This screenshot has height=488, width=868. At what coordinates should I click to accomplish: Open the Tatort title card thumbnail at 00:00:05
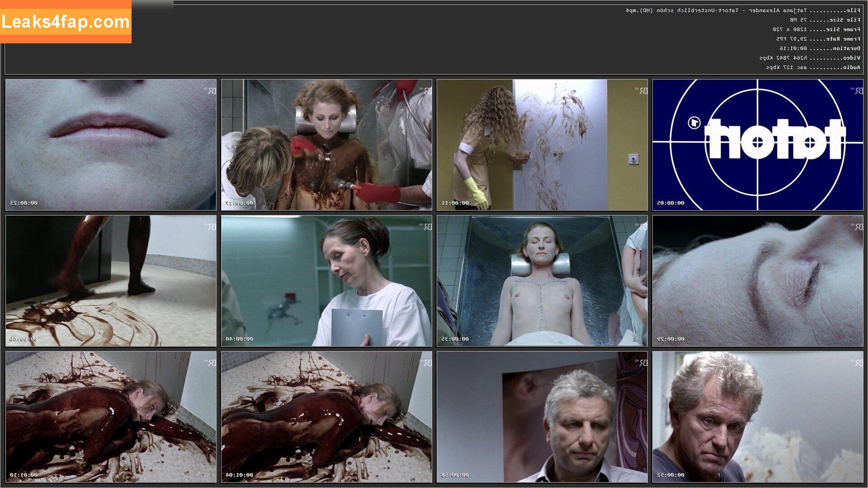coord(758,145)
